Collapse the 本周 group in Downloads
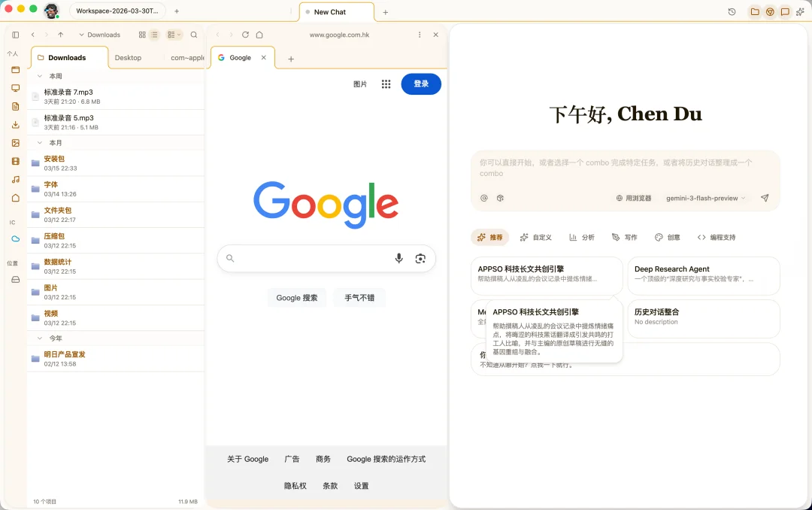Viewport: 812px width, 510px height. tap(38, 76)
